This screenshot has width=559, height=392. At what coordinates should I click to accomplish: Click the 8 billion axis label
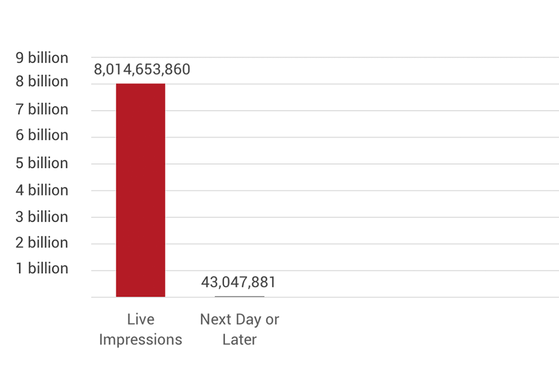coord(42,82)
